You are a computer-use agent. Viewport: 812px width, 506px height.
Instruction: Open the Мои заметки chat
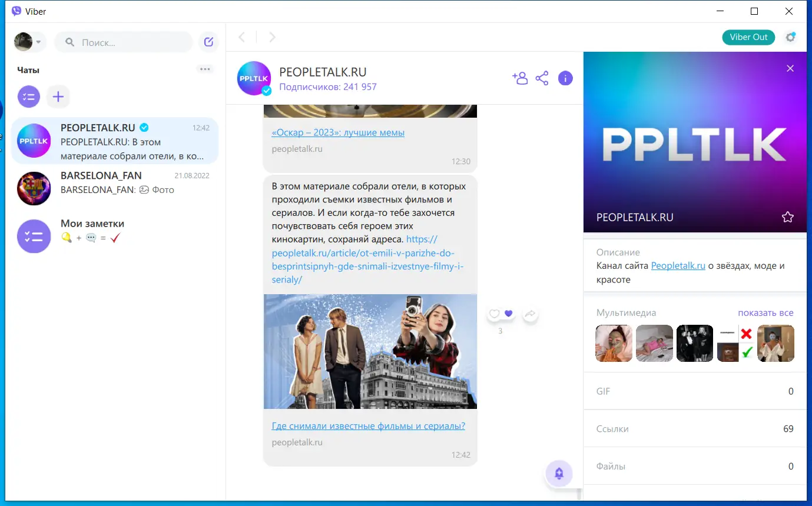click(x=115, y=236)
